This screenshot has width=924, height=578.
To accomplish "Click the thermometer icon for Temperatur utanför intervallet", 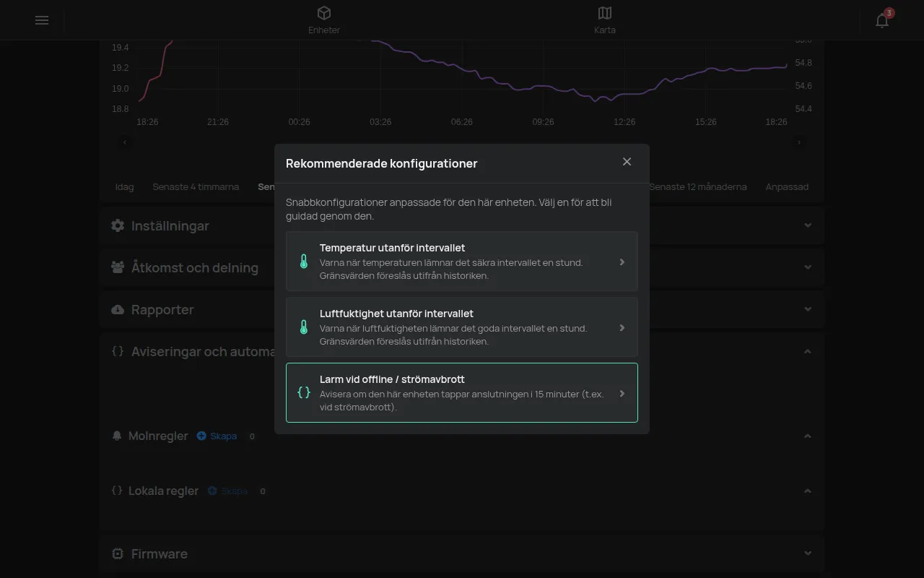I will 304,262.
